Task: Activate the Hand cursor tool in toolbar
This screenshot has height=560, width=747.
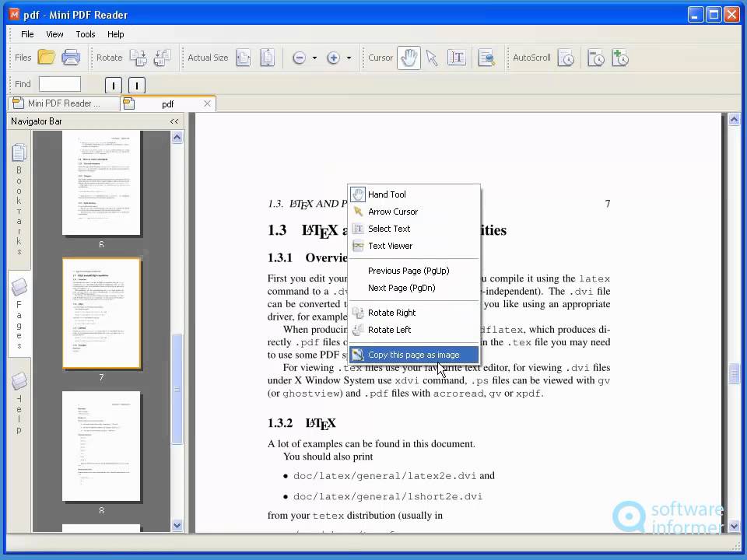Action: pos(409,58)
